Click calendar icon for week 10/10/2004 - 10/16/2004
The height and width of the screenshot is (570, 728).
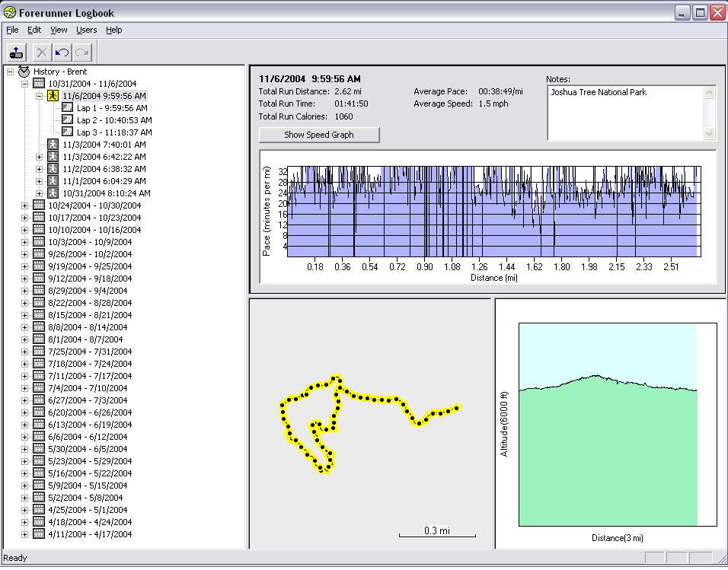pos(39,229)
